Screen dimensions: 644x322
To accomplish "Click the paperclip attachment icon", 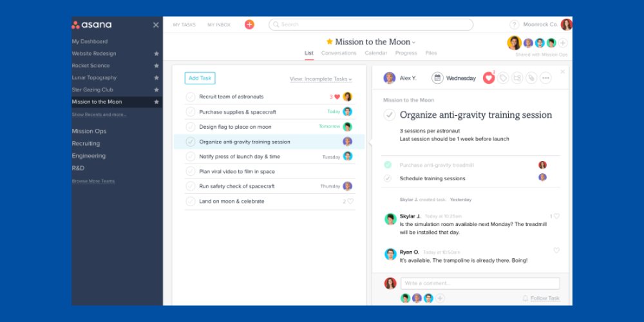I will (x=531, y=78).
